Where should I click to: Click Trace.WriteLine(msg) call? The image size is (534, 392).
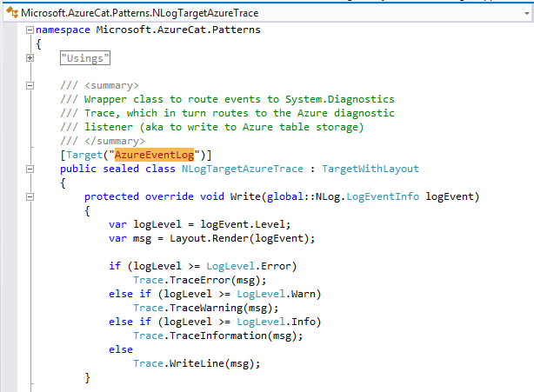pyautogui.click(x=197, y=363)
